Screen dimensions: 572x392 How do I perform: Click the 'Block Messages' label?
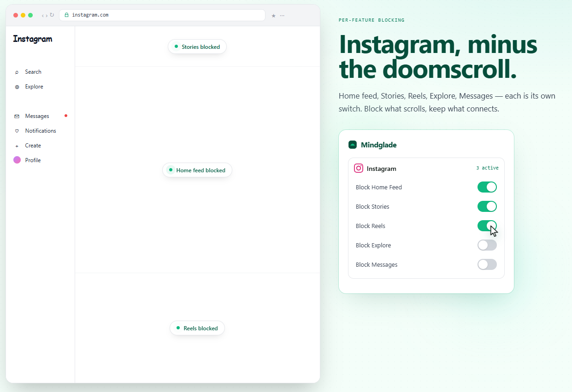(377, 265)
